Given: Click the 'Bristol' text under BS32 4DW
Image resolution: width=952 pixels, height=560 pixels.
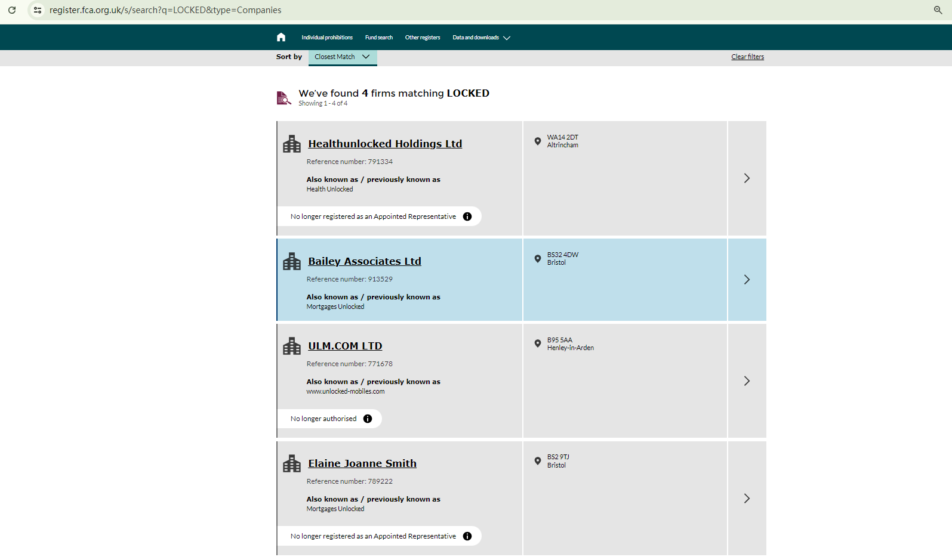Looking at the screenshot, I should 556,262.
